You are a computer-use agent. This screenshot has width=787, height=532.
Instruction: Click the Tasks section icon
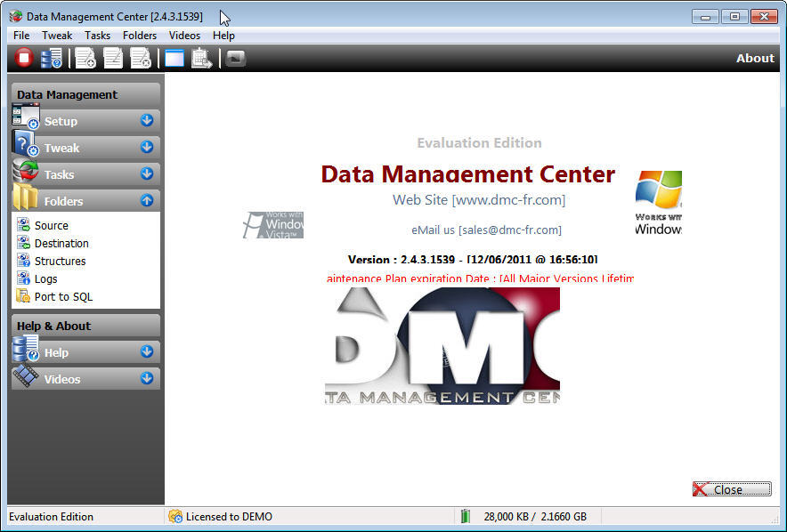pyautogui.click(x=25, y=171)
